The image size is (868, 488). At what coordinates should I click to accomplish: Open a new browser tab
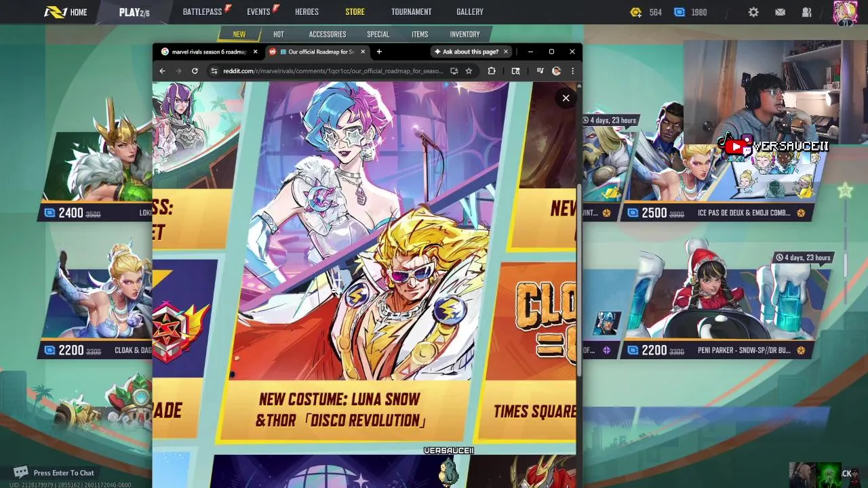pos(379,52)
